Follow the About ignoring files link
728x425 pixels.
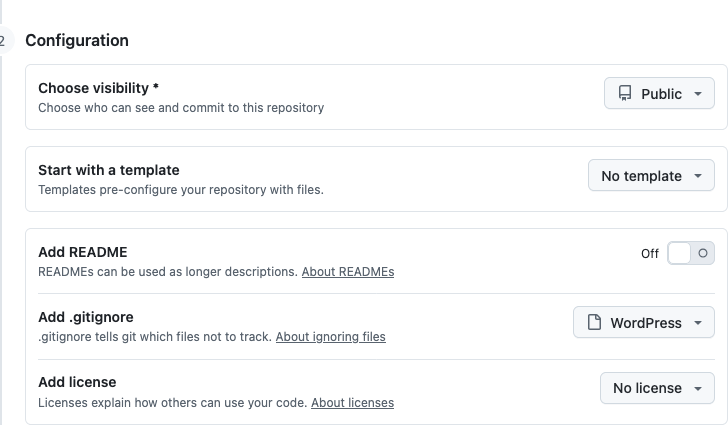(x=330, y=337)
